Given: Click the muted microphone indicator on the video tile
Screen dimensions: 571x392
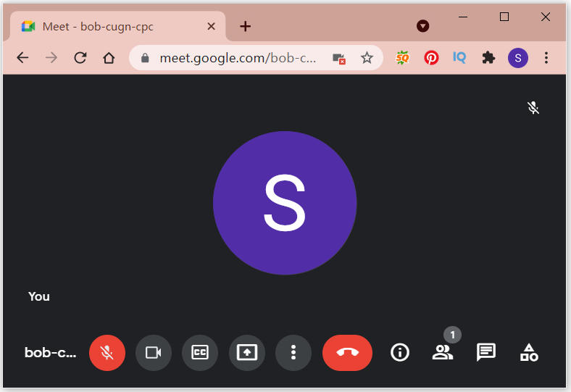Looking at the screenshot, I should [x=533, y=108].
